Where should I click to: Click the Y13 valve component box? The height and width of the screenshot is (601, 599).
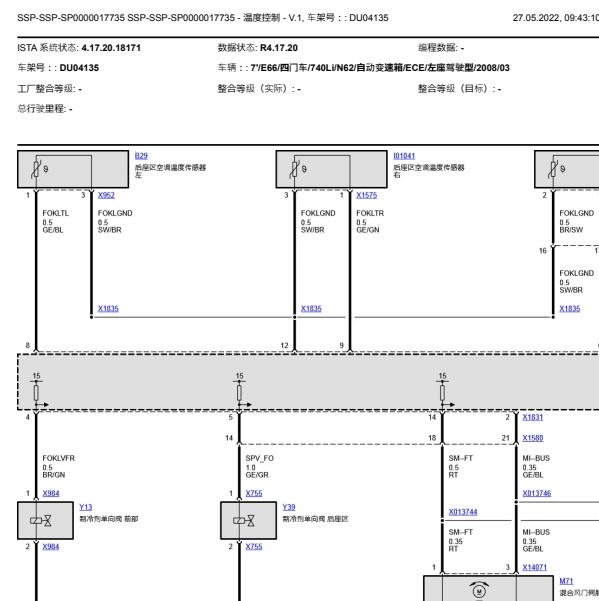(45, 521)
